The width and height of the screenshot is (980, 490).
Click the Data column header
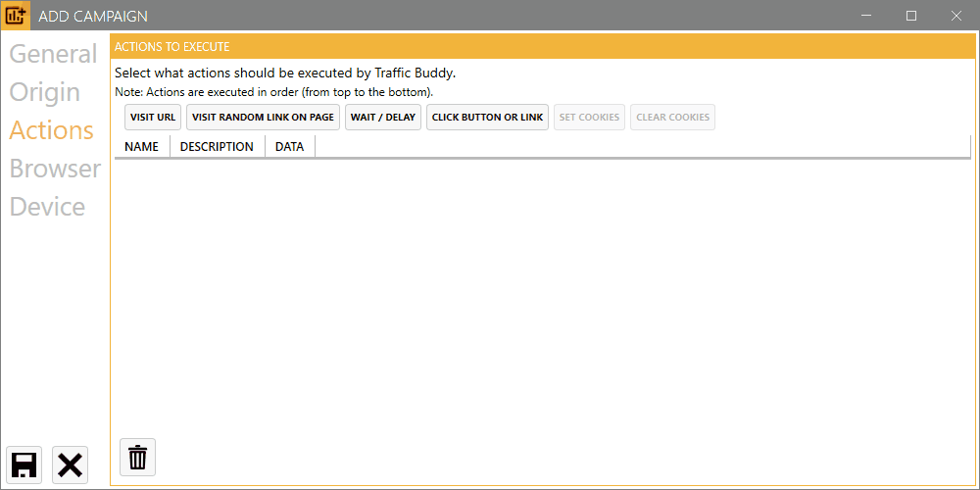pyautogui.click(x=290, y=147)
